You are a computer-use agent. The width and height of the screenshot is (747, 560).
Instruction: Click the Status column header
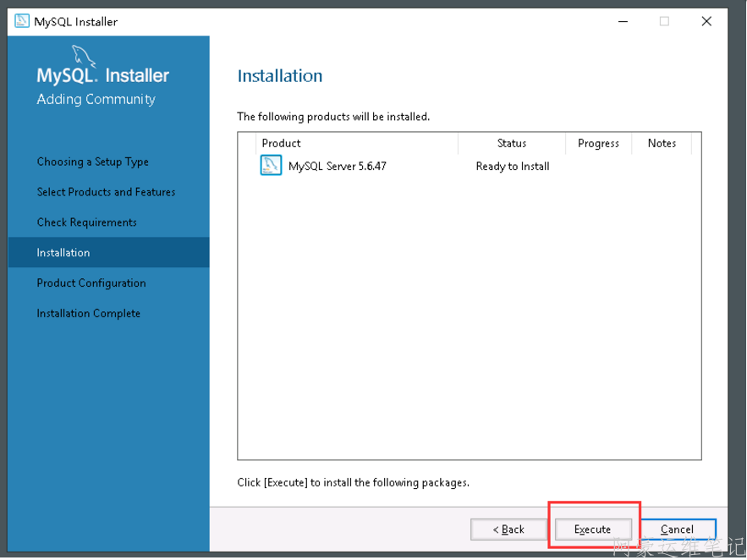(512, 143)
